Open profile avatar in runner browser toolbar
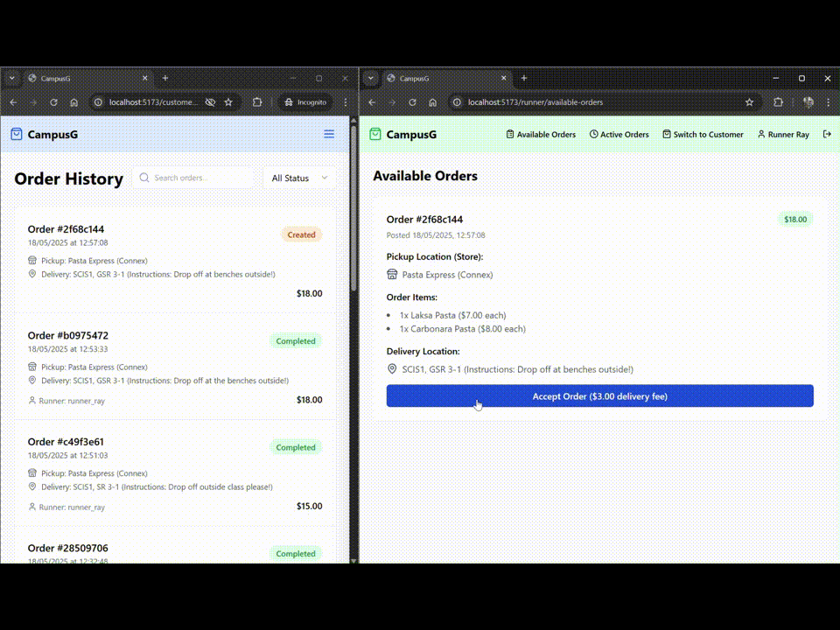Image resolution: width=840 pixels, height=630 pixels. click(x=808, y=102)
